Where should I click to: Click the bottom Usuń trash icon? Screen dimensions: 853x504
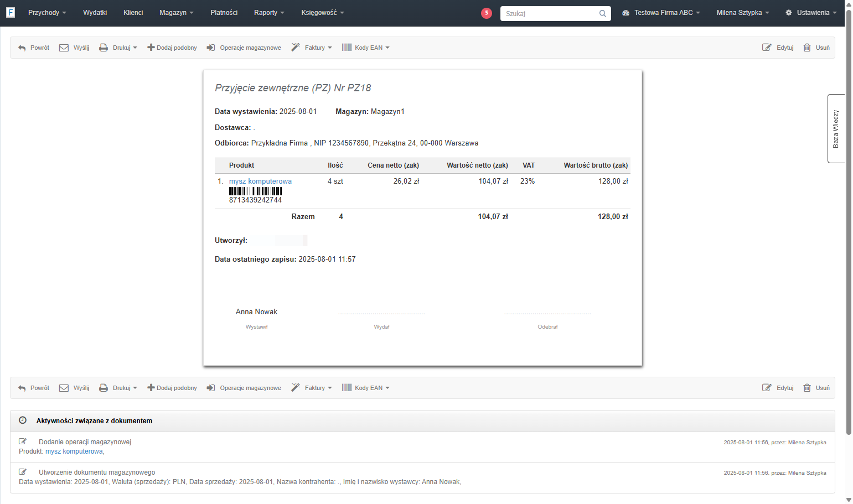[x=807, y=388]
